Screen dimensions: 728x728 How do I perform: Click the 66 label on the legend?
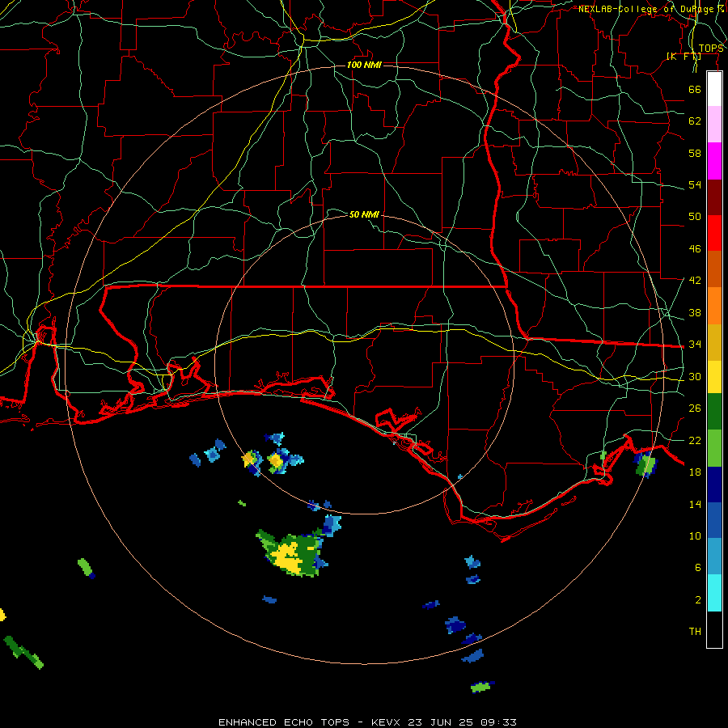695,89
